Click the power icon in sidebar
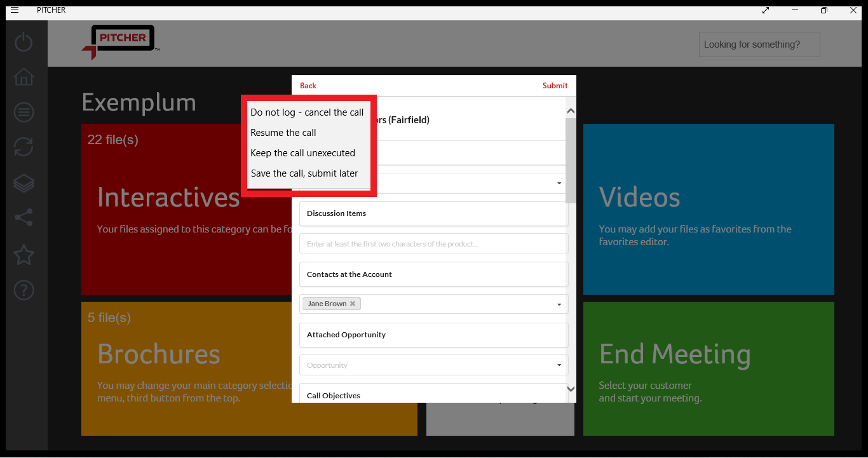The width and height of the screenshot is (868, 458). click(x=24, y=43)
